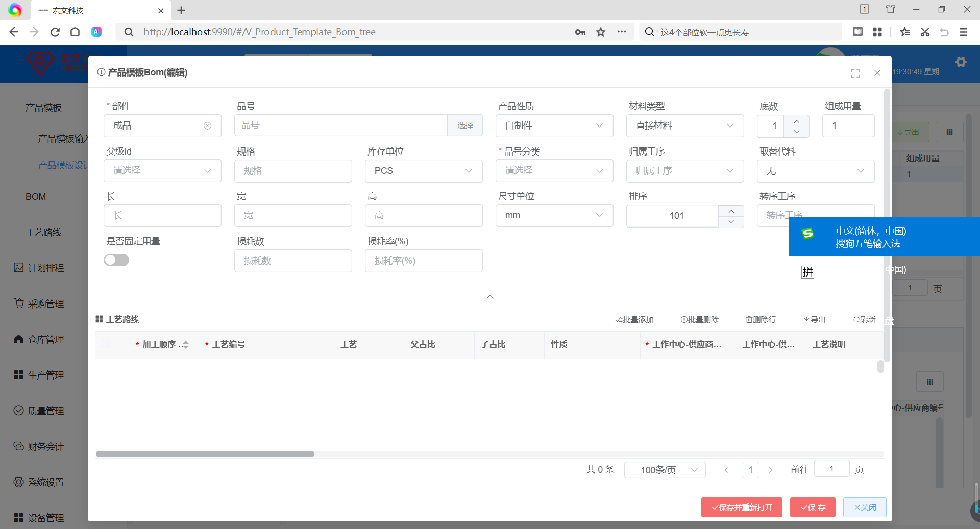Expand the 父级Id select box
The height and width of the screenshot is (529, 980).
(162, 171)
